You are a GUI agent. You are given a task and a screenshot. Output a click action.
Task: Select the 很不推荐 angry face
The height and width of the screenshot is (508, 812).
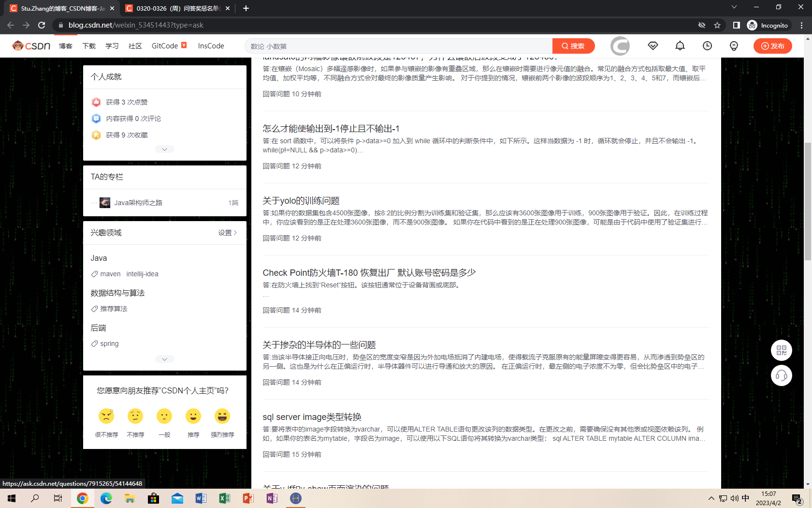coord(106,416)
